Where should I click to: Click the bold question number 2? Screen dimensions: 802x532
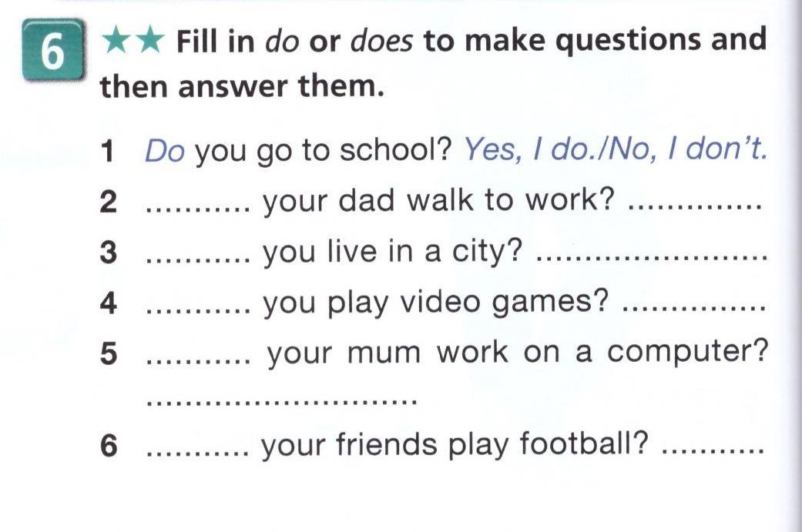[109, 202]
